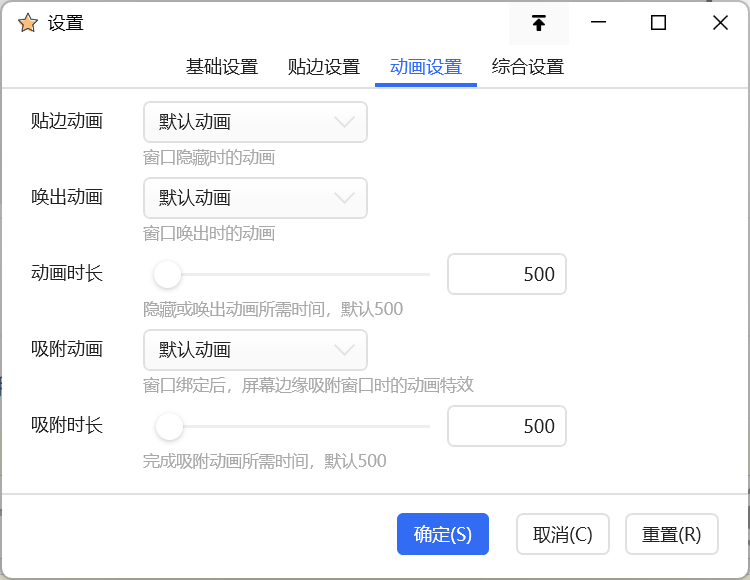Minimize the 设置 window
This screenshot has width=750, height=580.
tap(599, 23)
